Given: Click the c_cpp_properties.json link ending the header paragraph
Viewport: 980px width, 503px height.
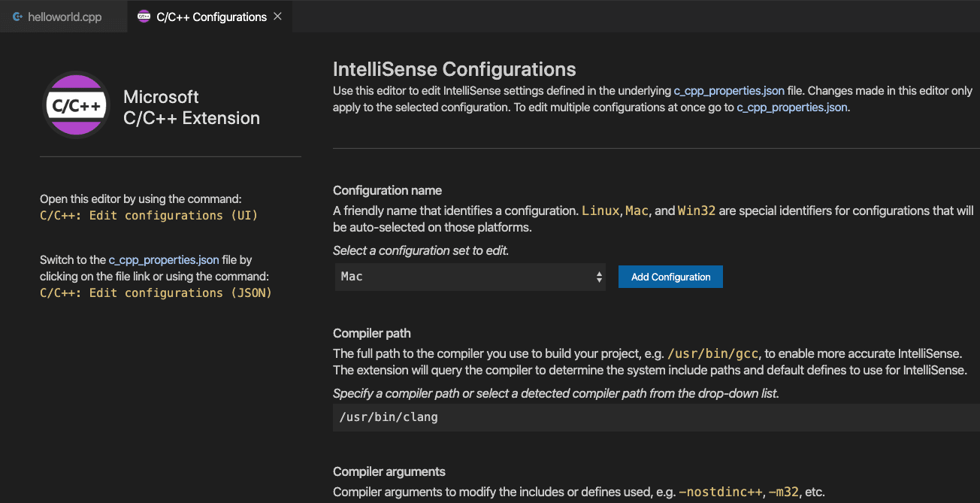Looking at the screenshot, I should click(792, 107).
